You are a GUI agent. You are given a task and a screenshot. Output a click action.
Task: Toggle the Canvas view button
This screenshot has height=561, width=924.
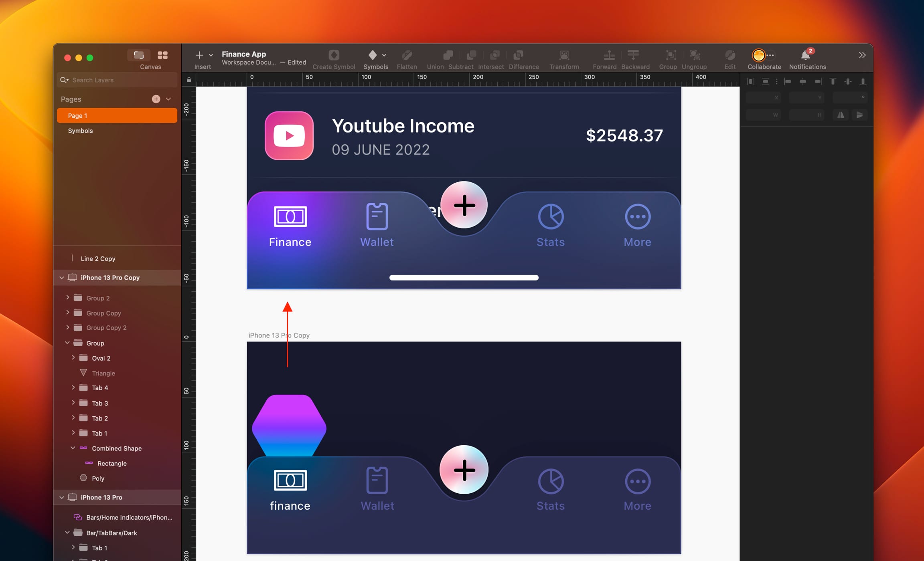pos(139,55)
